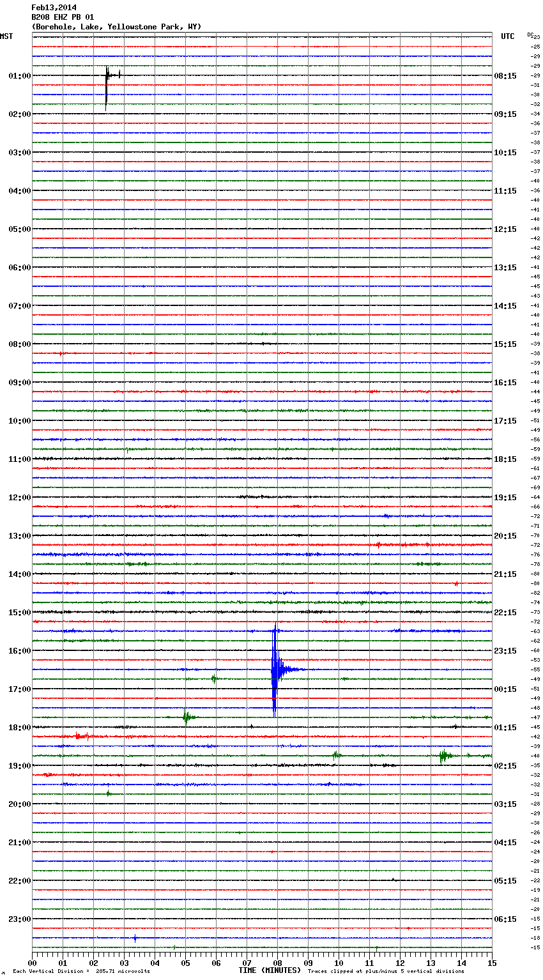Image resolution: width=543 pixels, height=980 pixels.
Task: Click the 06:15 UTC time label
Action: tap(505, 919)
